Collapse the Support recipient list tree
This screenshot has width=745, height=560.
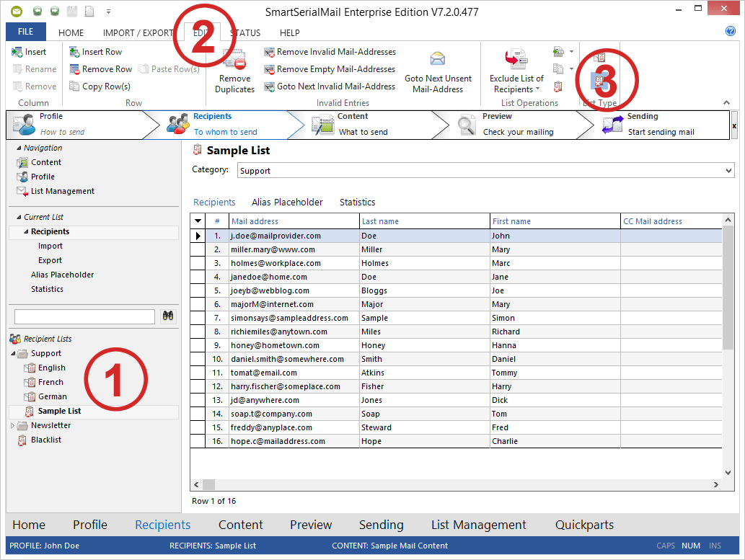tap(14, 353)
